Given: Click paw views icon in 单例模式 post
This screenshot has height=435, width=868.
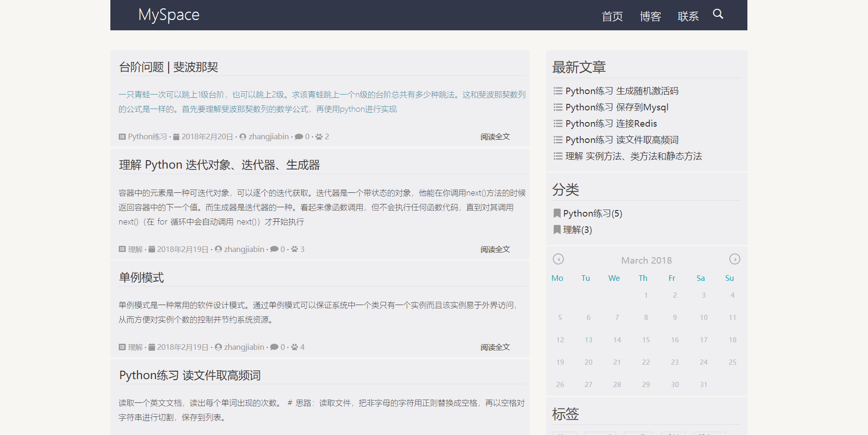Looking at the screenshot, I should click(x=294, y=347).
